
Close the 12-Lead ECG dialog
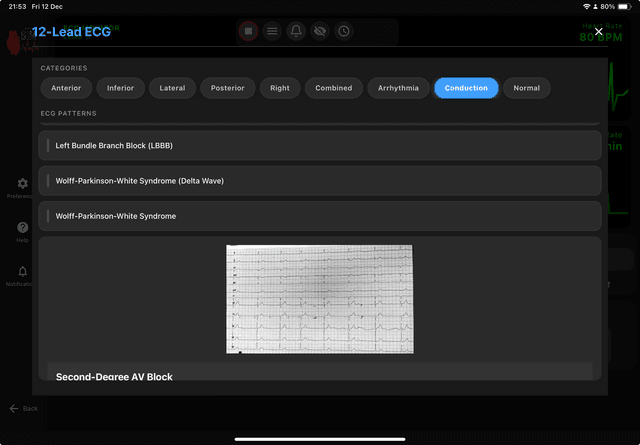[598, 31]
